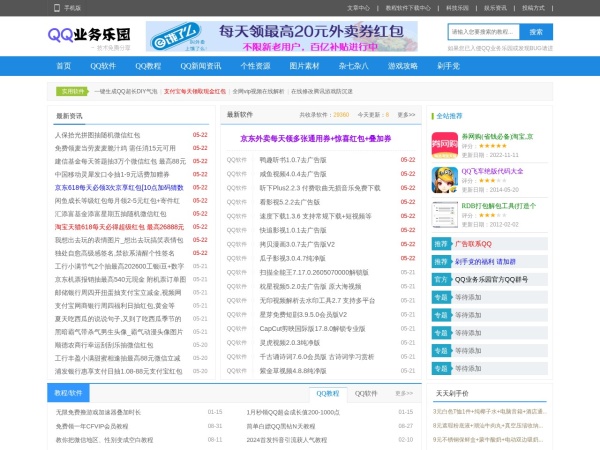The width and height of the screenshot is (600, 450).
Task: Open 1月秒领QQ超会成长值200-1000点
Action: click(x=293, y=412)
